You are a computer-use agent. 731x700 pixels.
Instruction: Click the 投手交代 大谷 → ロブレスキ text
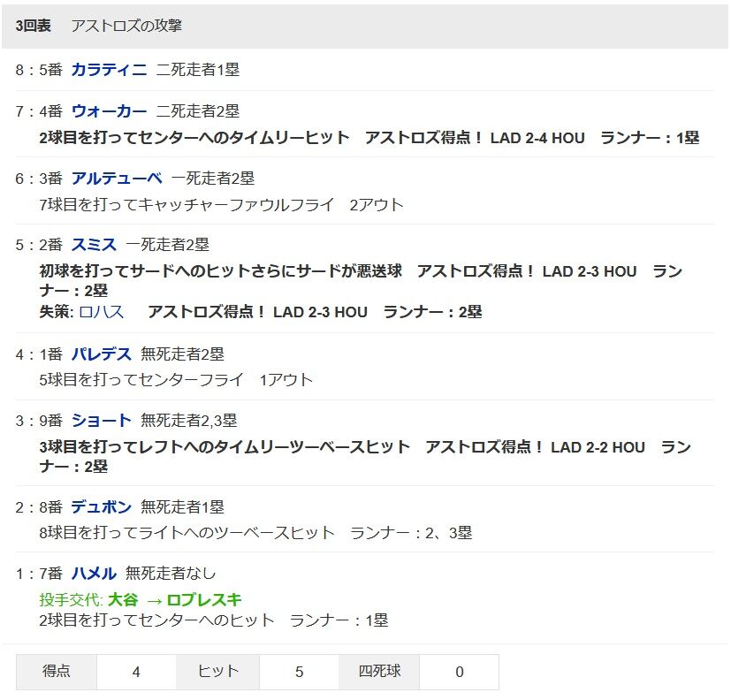[x=141, y=599]
